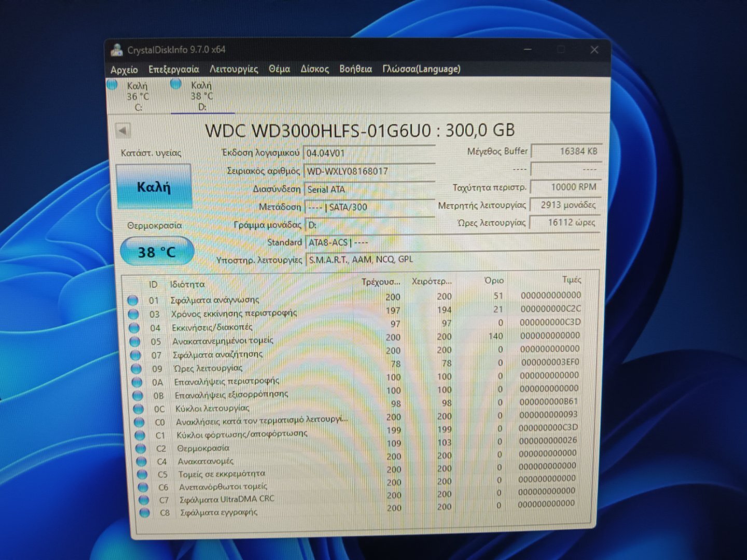The width and height of the screenshot is (747, 560).
Task: Click the firmware field 04.04V01
Action: pos(369,153)
